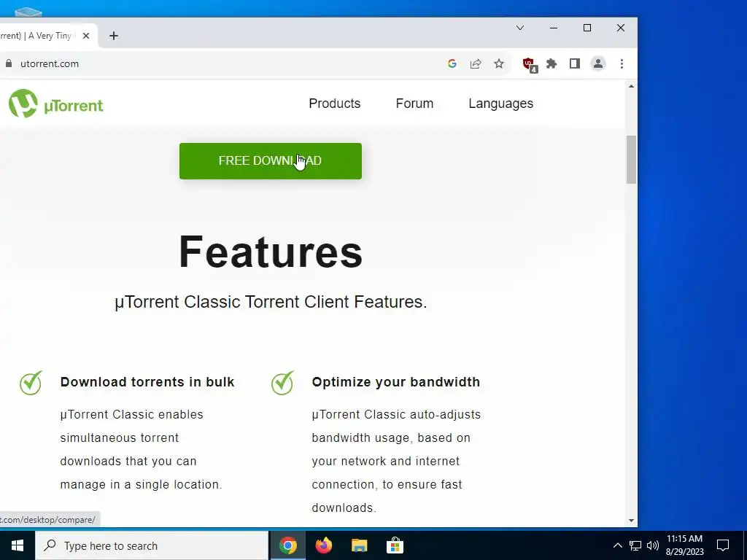Screen dimensions: 747x560
Task: Open the Chrome profile icon
Action: pos(598,63)
